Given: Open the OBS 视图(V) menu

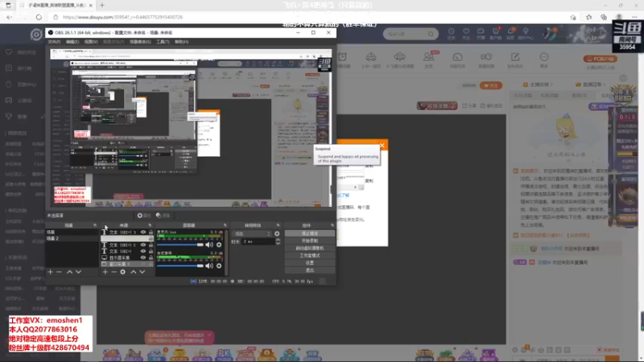Looking at the screenshot, I should tap(91, 42).
